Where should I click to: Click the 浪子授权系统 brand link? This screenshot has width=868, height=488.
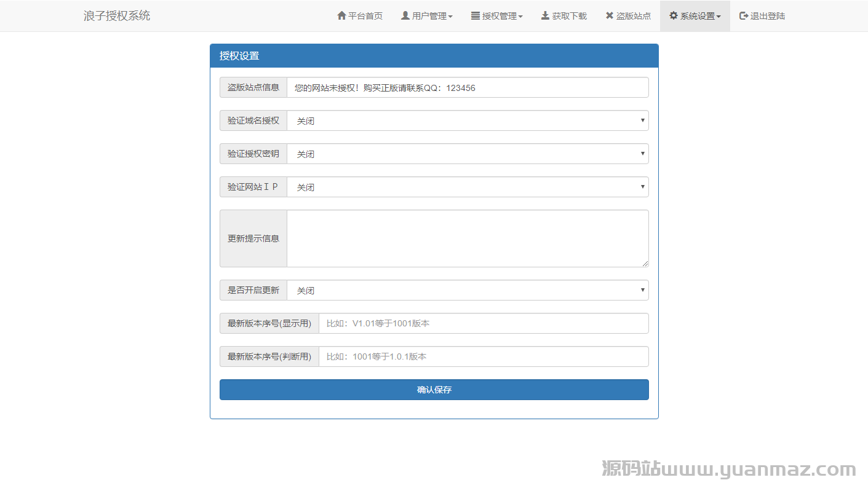point(117,16)
